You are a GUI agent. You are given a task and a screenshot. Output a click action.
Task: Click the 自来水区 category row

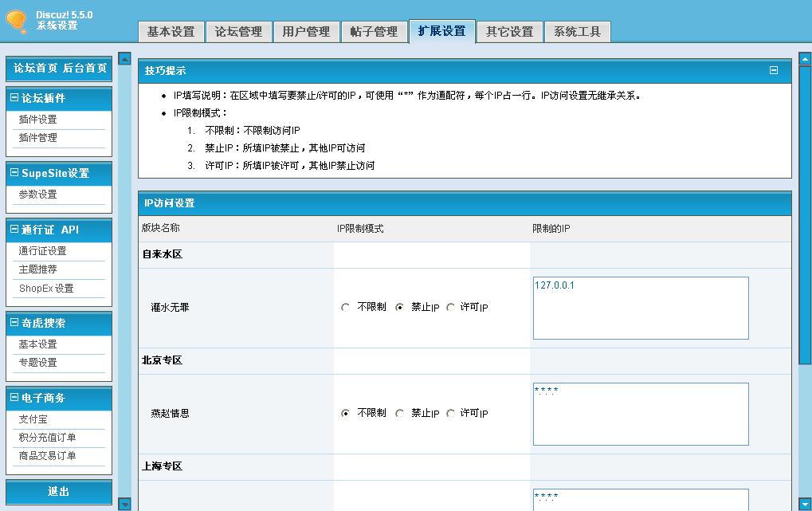click(465, 254)
